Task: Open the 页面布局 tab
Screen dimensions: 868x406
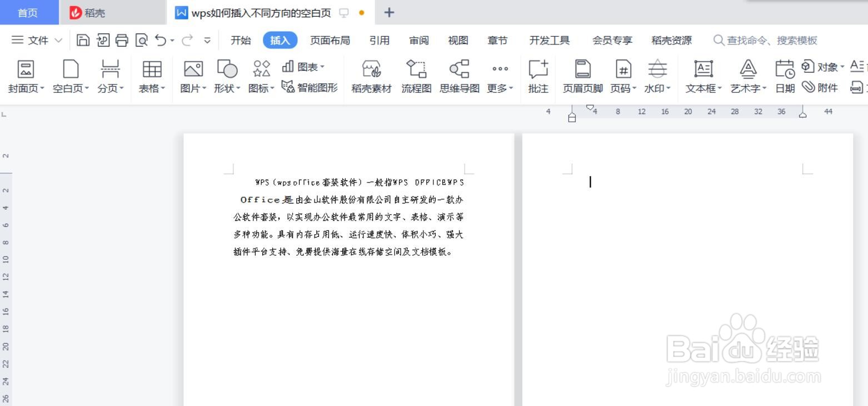Action: click(x=330, y=40)
